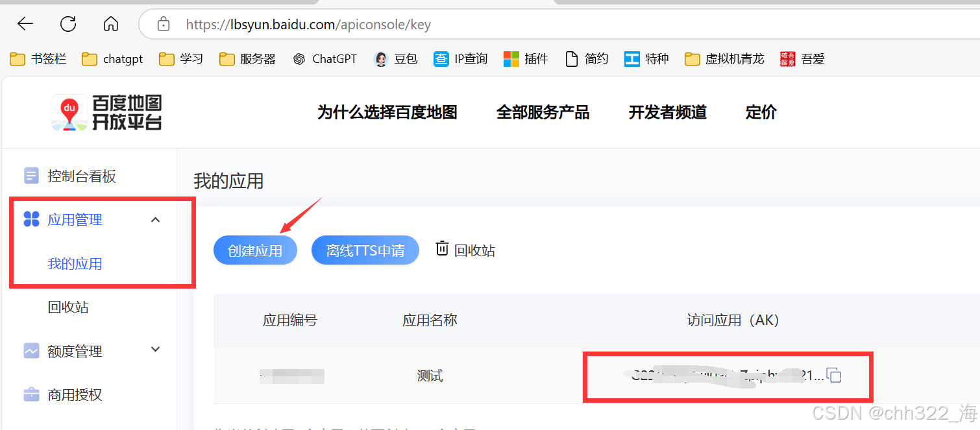Screen dimensions: 980x430
Task: Open 开发者频道 menu
Action: [668, 112]
